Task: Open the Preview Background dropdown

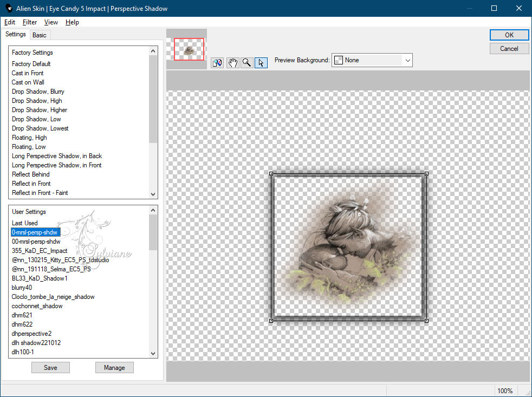Action: point(372,60)
